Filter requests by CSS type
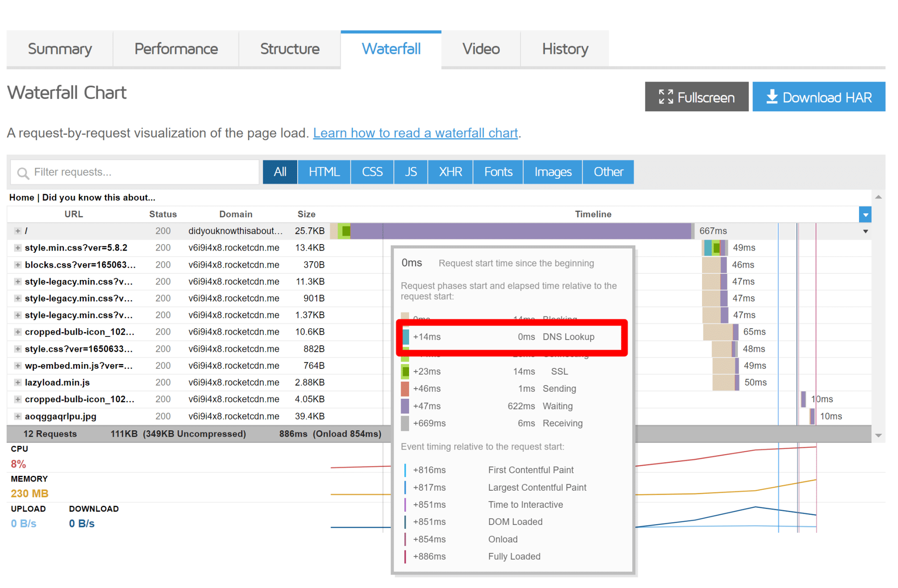This screenshot has width=898, height=588. 372,172
